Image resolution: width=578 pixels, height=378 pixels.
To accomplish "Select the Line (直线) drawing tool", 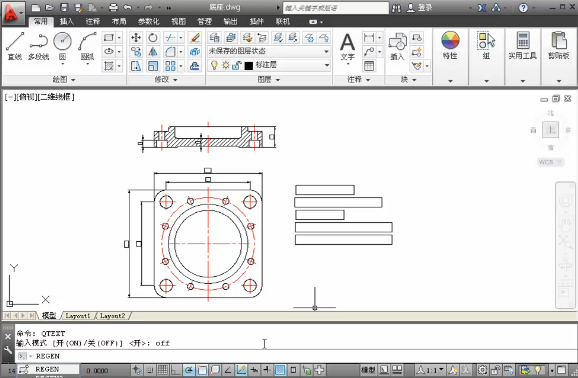I will click(x=15, y=46).
